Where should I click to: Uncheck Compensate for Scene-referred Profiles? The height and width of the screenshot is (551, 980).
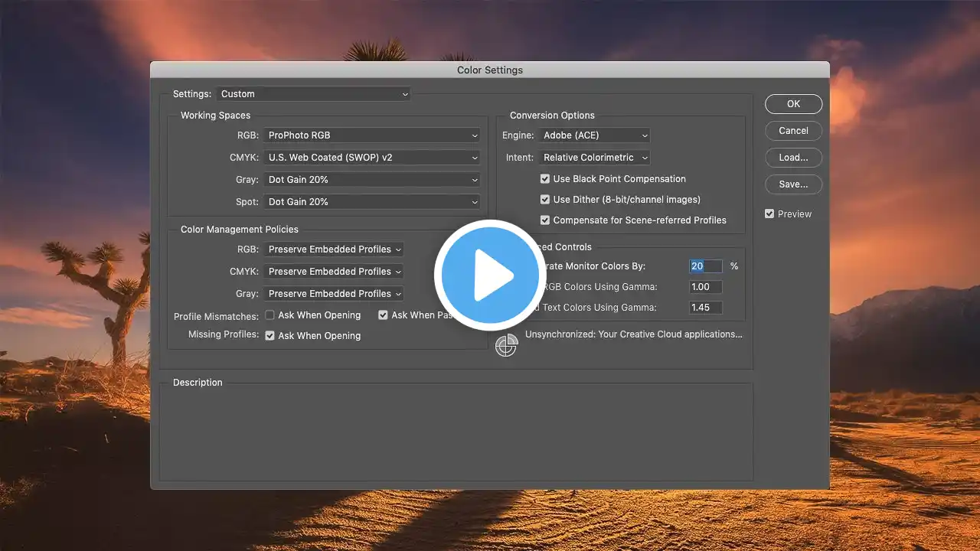click(x=545, y=220)
